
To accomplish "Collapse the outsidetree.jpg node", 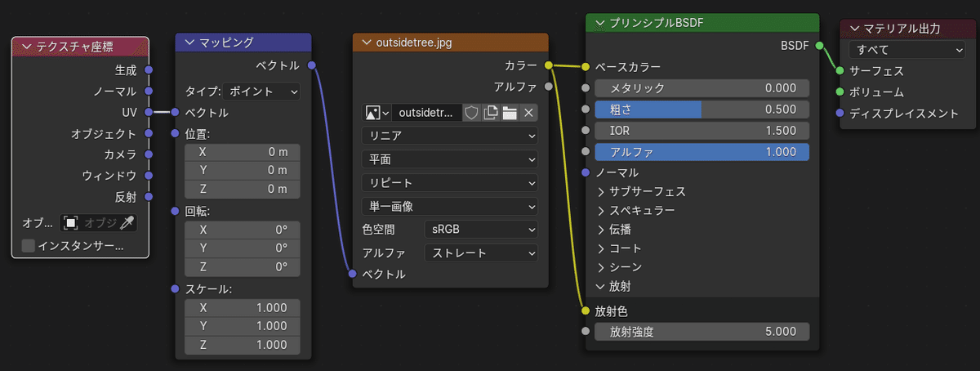I will (367, 42).
